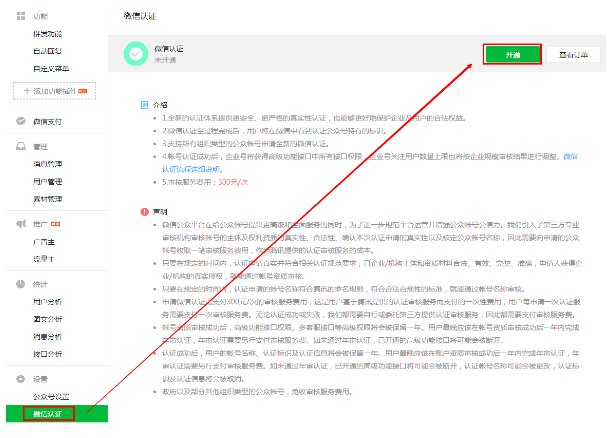This screenshot has height=438, width=615.
Task: Click the 功能 grid icon in sidebar
Action: 21,16
